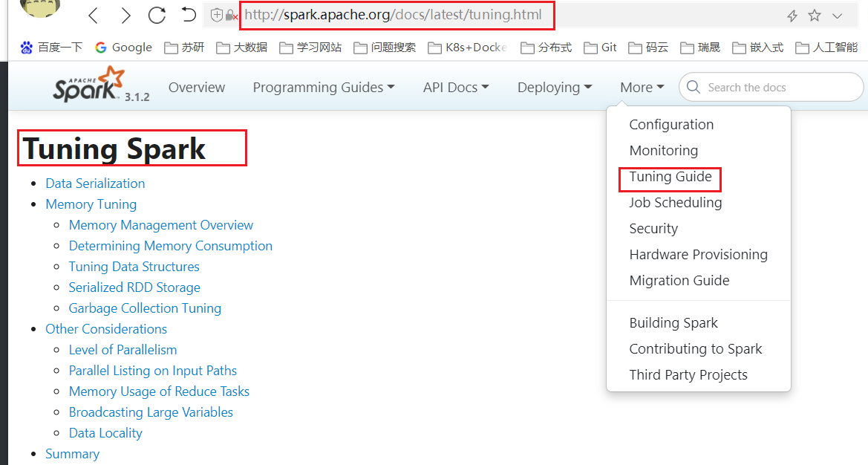Open Level of Parallelism link
The height and width of the screenshot is (465, 868).
pyautogui.click(x=123, y=350)
